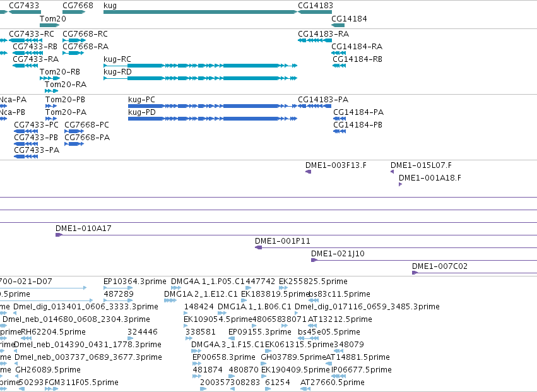Viewport: 537px width, 392px height.
Task: Click the CG14184 gene label
Action: pos(349,18)
